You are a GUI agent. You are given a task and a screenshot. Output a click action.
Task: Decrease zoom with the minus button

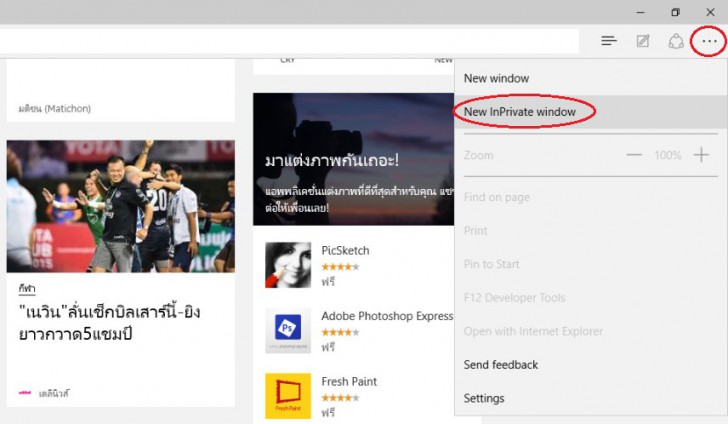(634, 155)
